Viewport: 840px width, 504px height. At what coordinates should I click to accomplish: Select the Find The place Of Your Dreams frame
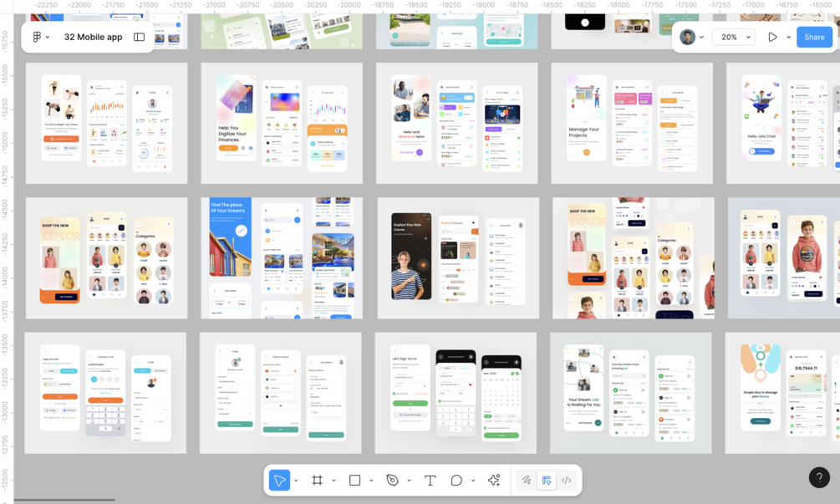(x=282, y=258)
